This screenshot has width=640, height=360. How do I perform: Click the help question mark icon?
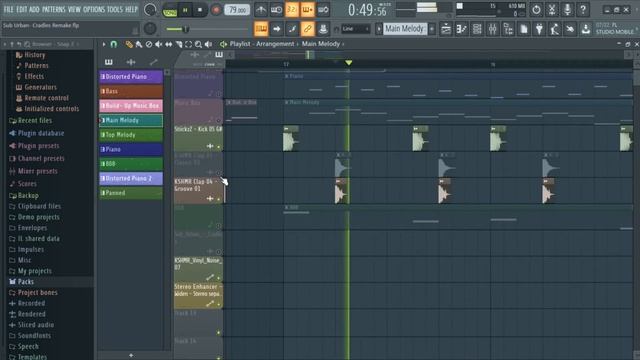click(x=583, y=9)
